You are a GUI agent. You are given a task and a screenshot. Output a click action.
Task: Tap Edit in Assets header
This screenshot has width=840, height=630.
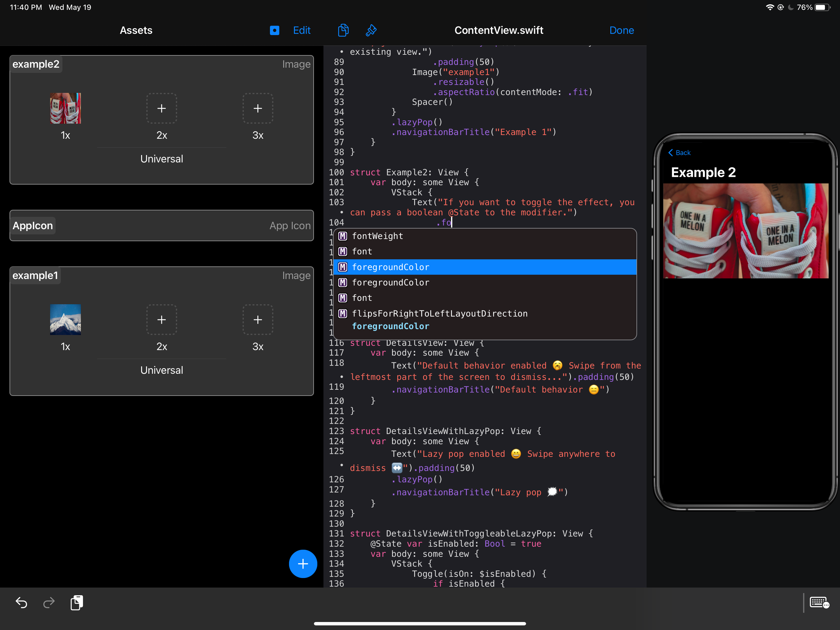(x=302, y=30)
